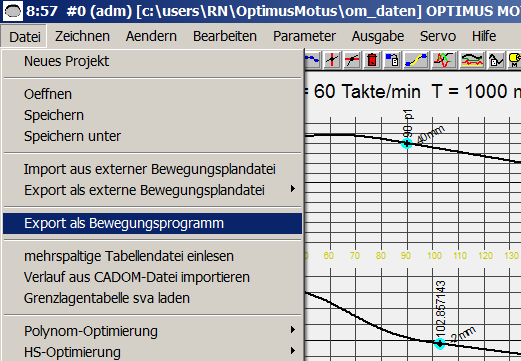Choose Verlauf aus CADOM-Datei importieren
The height and width of the screenshot is (361, 521).
click(x=152, y=277)
